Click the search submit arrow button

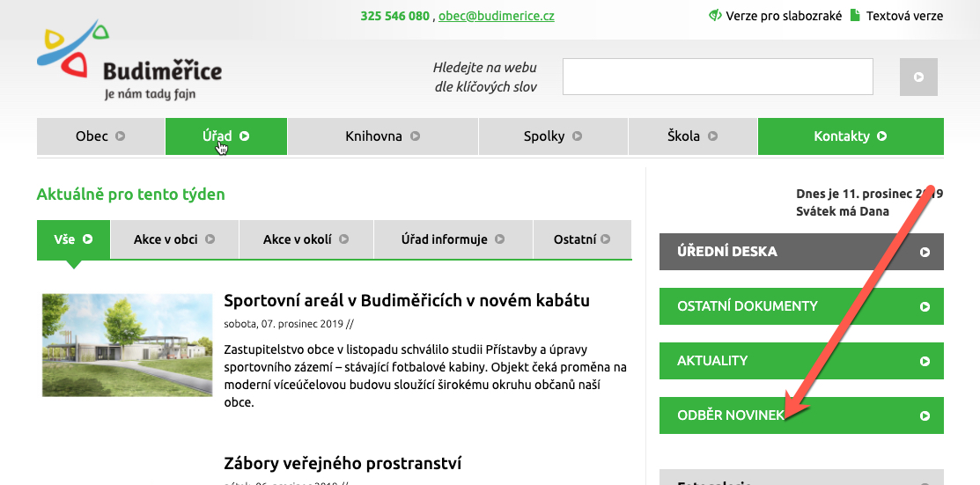[x=918, y=77]
